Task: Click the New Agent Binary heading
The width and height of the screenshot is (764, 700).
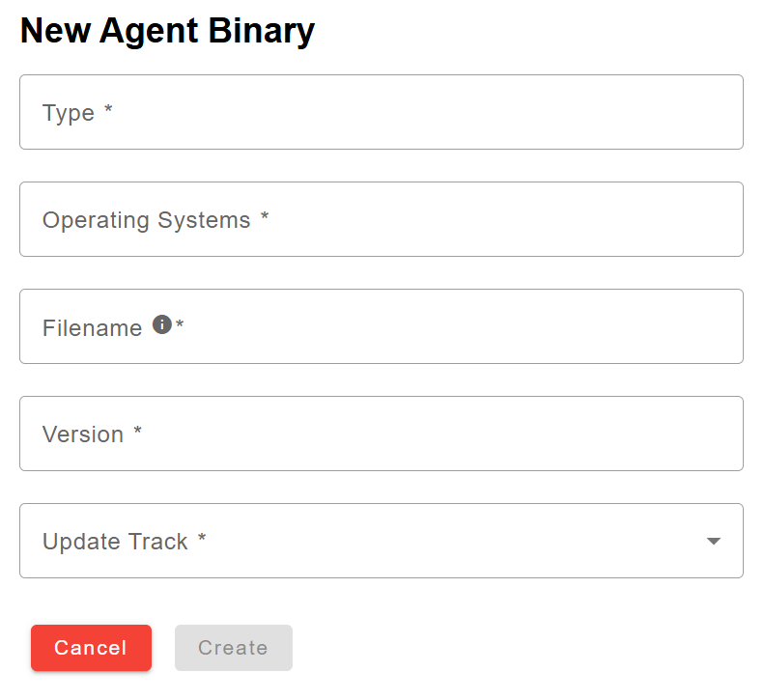Action: point(168,31)
